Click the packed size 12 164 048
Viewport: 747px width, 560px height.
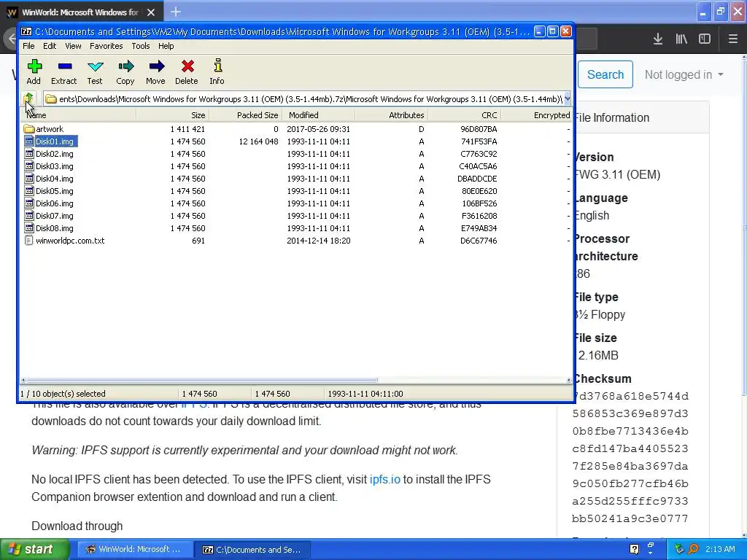click(258, 141)
